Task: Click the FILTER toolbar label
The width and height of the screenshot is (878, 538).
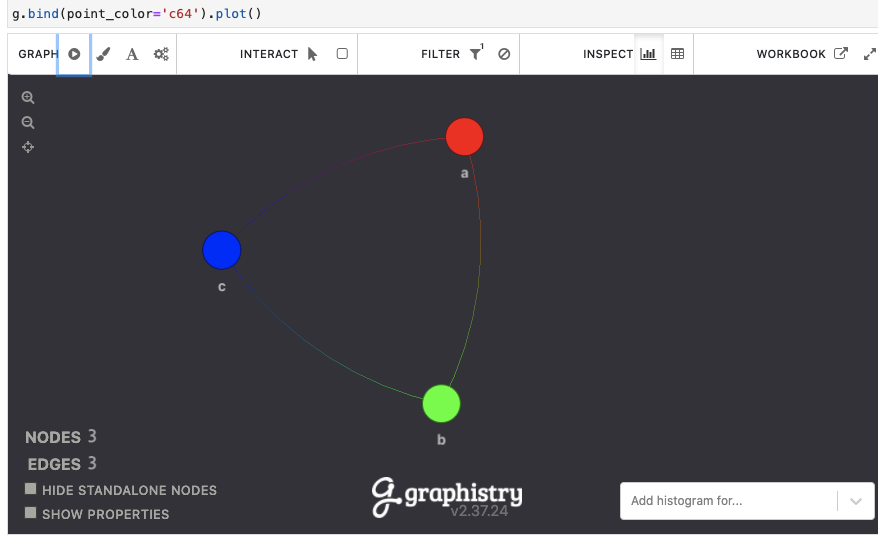Action: click(440, 54)
